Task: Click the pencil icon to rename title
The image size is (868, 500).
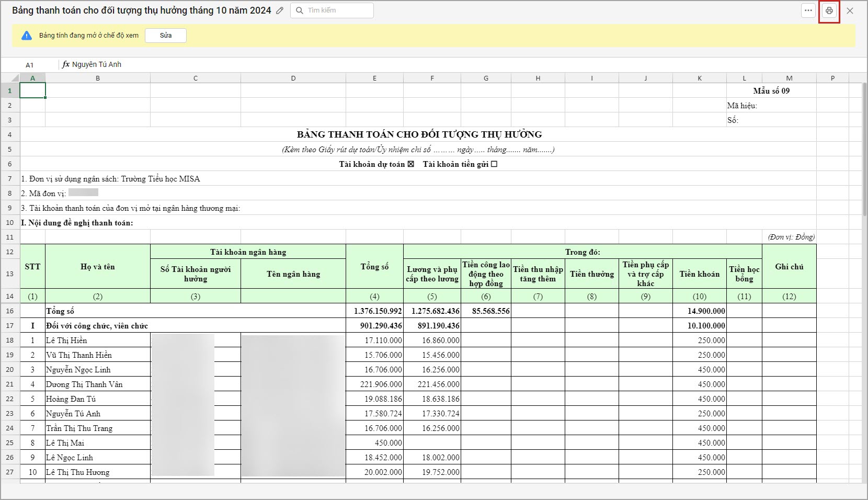Action: coord(280,10)
